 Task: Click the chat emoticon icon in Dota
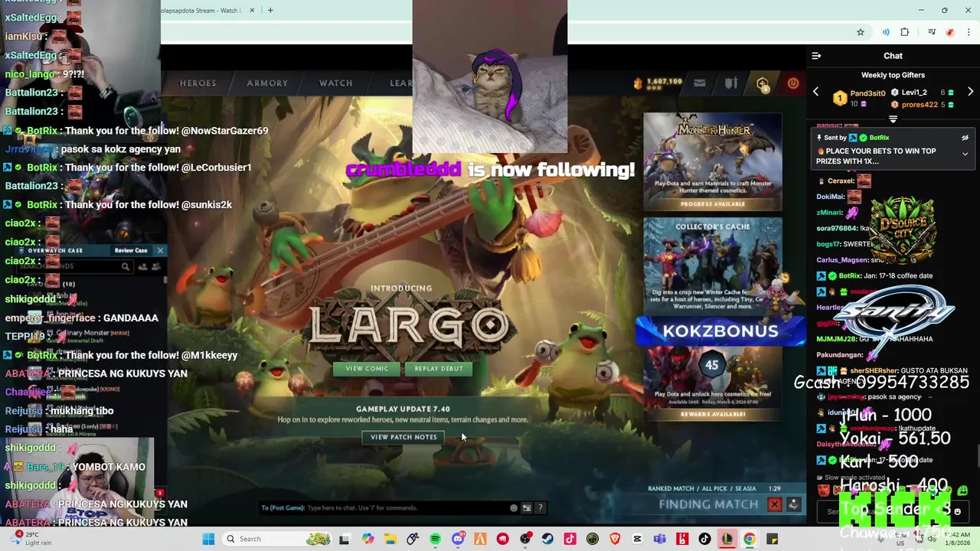click(514, 507)
